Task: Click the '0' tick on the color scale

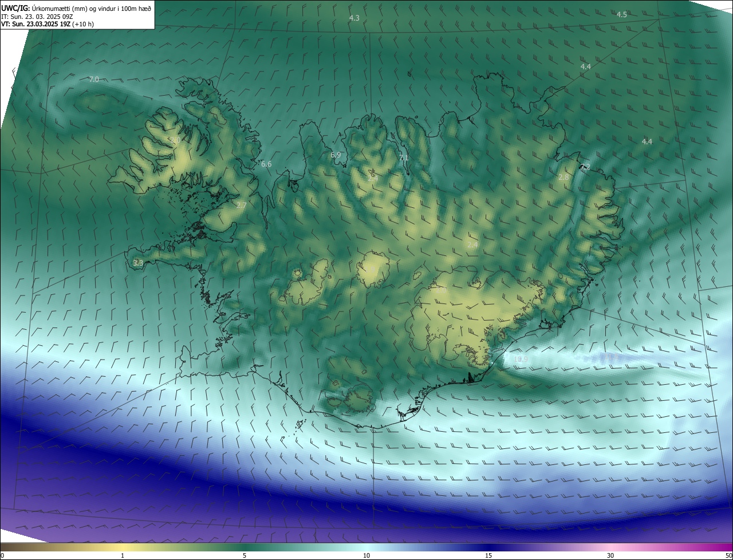Action: pyautogui.click(x=2, y=555)
